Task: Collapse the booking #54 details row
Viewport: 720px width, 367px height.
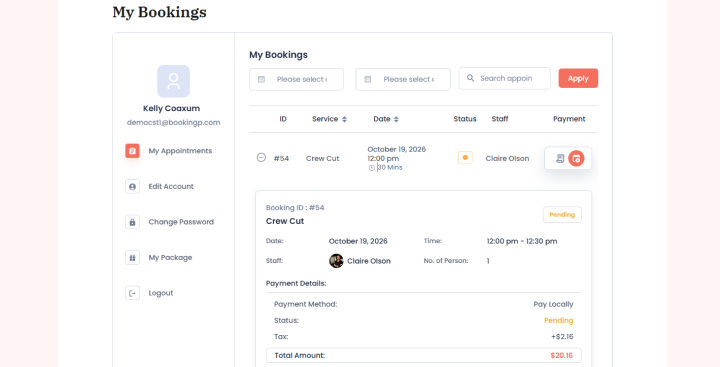Action: (x=261, y=158)
